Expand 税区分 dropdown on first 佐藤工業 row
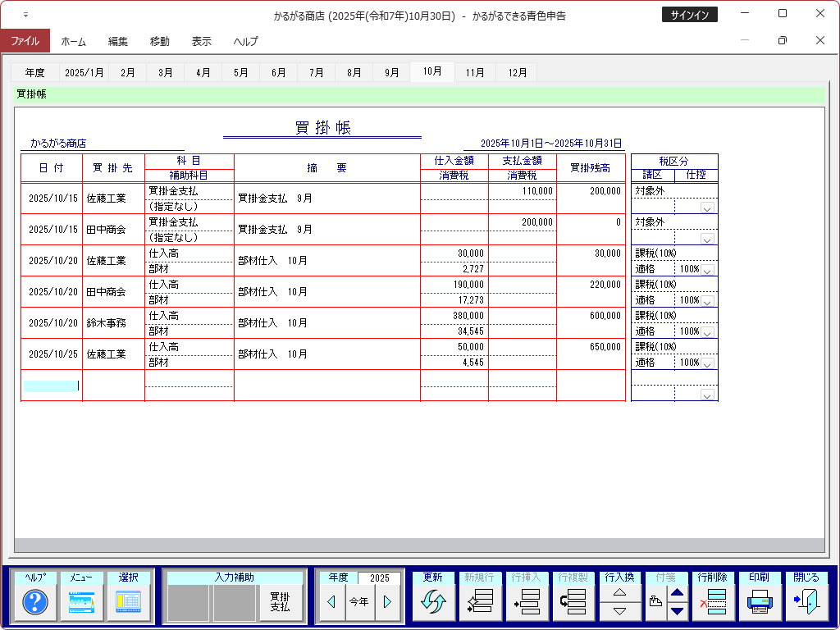The width and height of the screenshot is (840, 630). [x=706, y=208]
